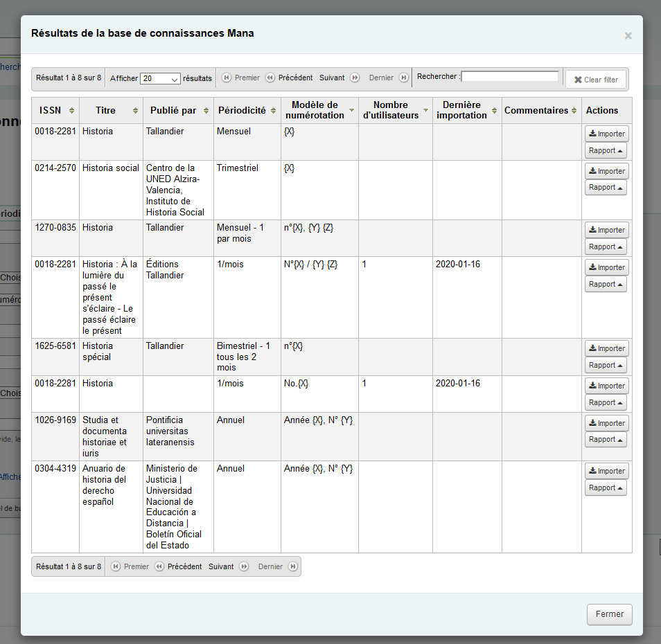The width and height of the screenshot is (661, 644).
Task: Click Premier in bottom pager
Action: pos(130,566)
